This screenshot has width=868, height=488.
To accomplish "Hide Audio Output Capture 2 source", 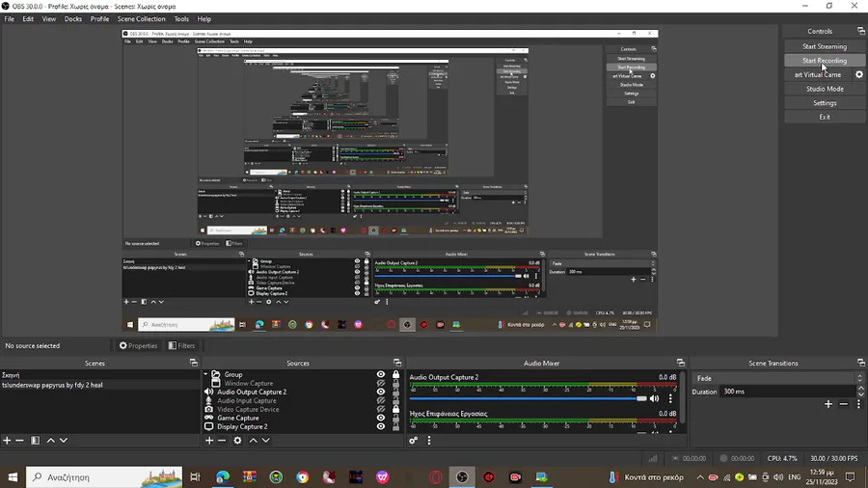I will click(x=381, y=392).
